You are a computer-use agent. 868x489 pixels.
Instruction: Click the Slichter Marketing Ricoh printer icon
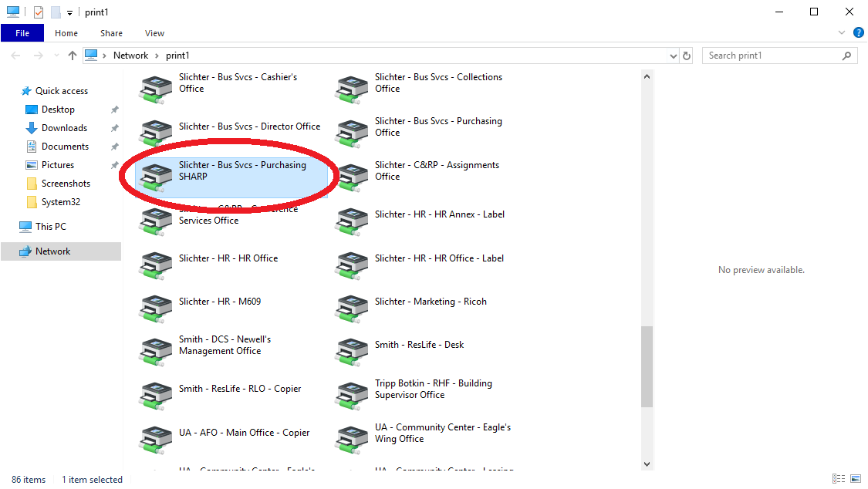[x=352, y=309]
